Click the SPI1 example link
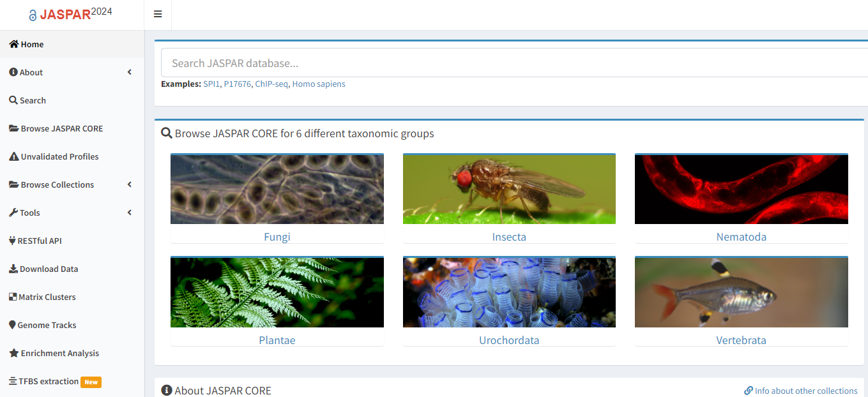 211,84
